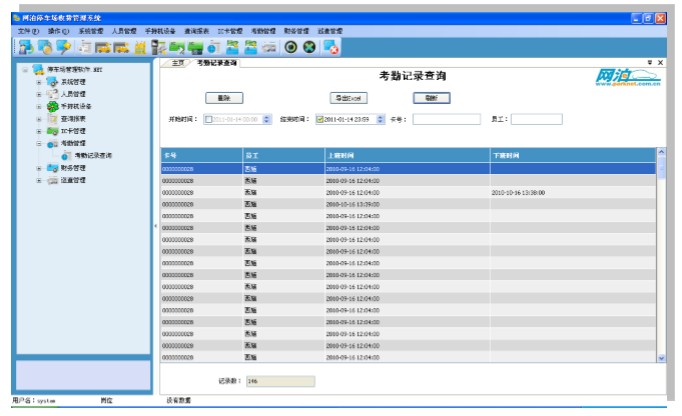This screenshot has height=416, width=682.
Task: Open the 文件 menu
Action: (28, 31)
